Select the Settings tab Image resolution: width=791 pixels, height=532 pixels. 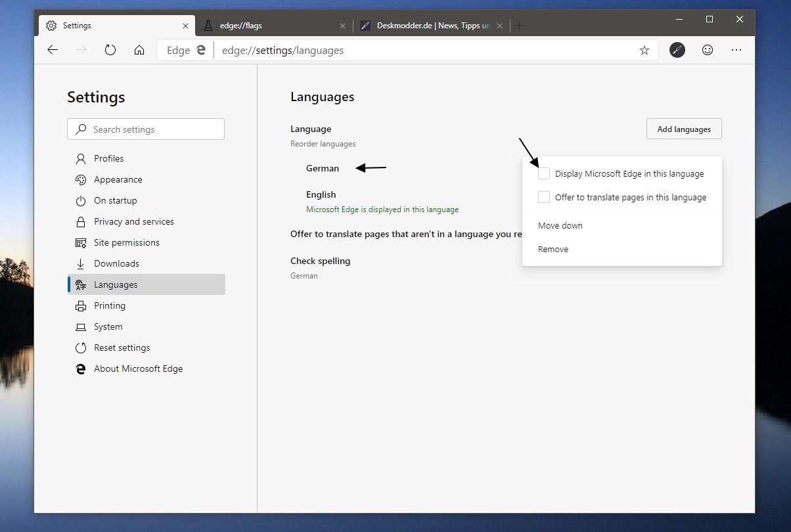pos(117,26)
